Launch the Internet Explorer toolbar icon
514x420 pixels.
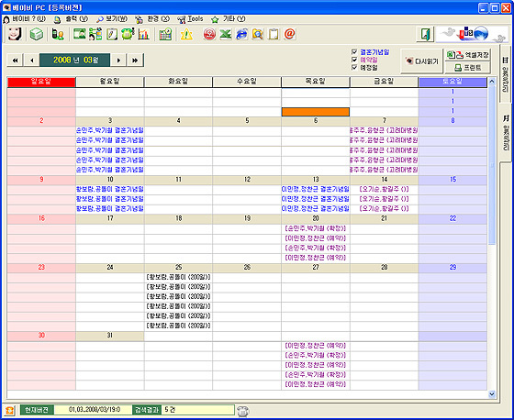tap(242, 34)
